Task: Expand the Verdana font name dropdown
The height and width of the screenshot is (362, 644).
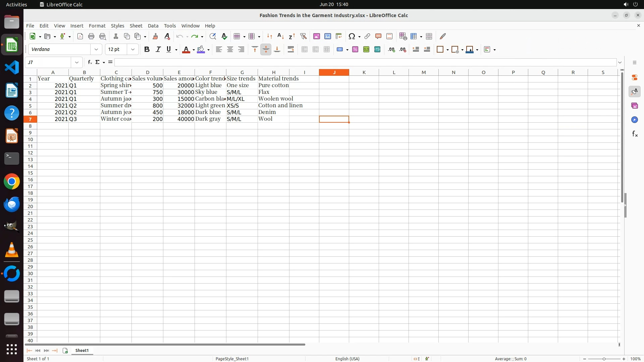Action: click(x=96, y=50)
